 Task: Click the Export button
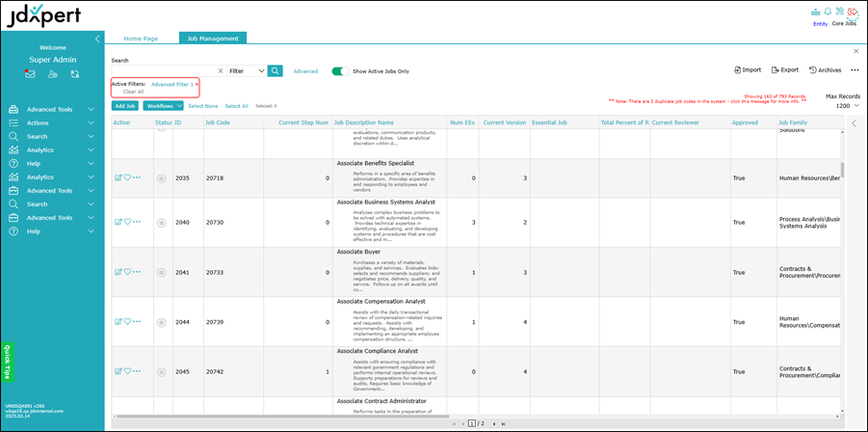785,69
